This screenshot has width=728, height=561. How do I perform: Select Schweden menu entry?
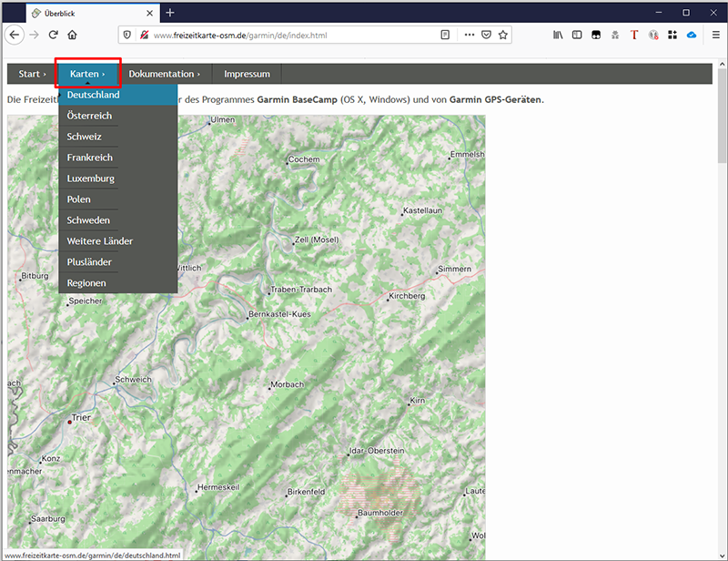click(118, 220)
